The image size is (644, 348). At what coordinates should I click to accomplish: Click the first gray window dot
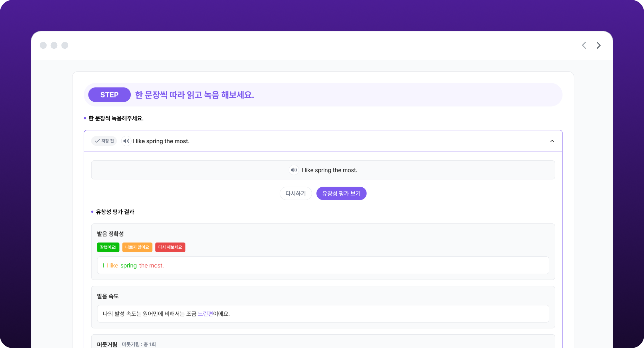pos(43,45)
